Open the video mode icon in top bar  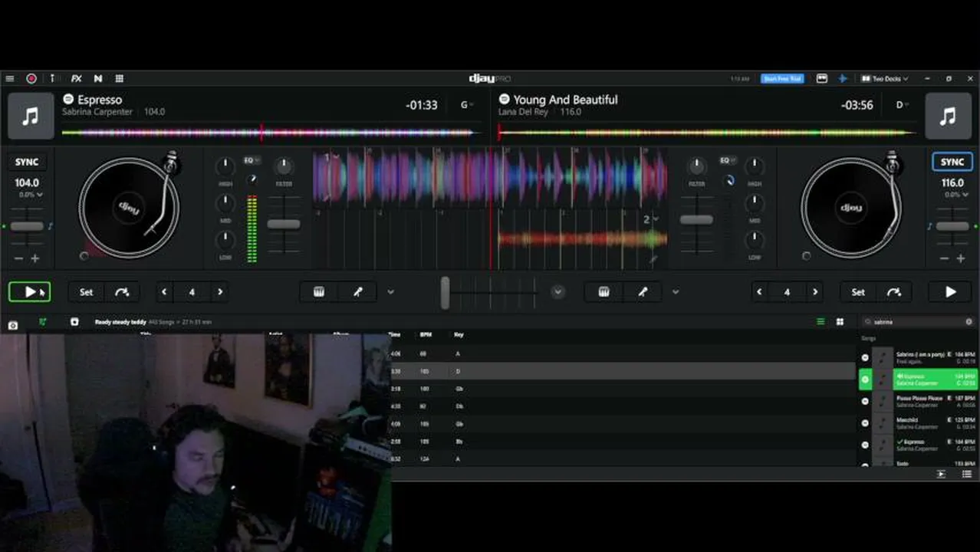[x=821, y=78]
